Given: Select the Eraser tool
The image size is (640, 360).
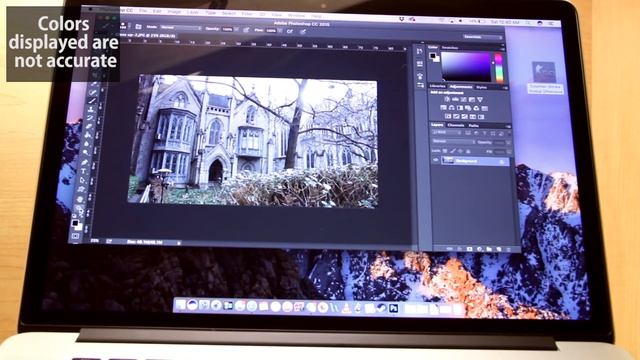Looking at the screenshot, I should point(89,126).
